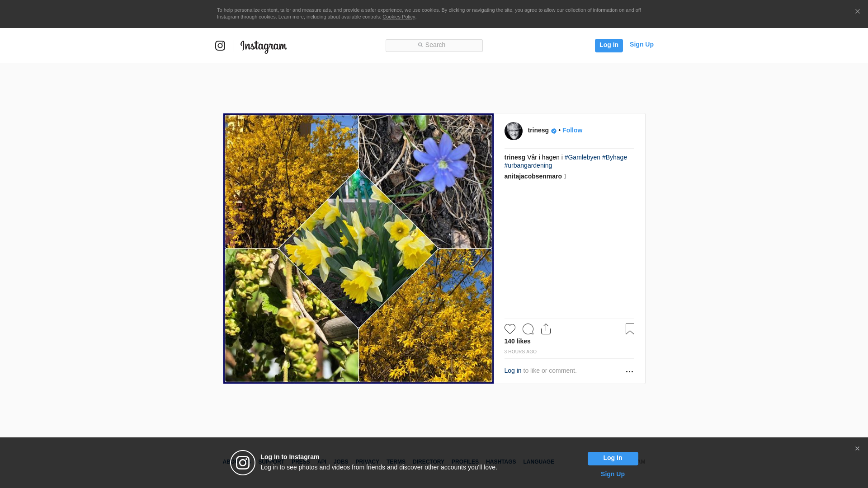Click the flower collage post image
The height and width of the screenshot is (488, 868).
point(358,249)
